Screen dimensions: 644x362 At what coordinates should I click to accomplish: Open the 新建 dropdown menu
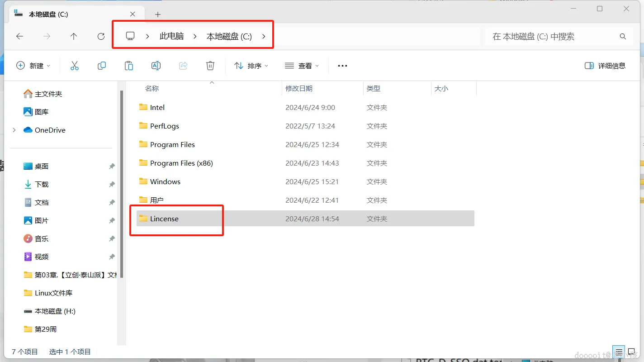coord(33,66)
